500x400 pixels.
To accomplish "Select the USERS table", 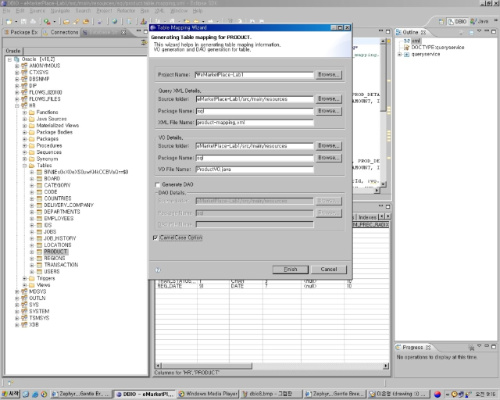I will (x=52, y=272).
